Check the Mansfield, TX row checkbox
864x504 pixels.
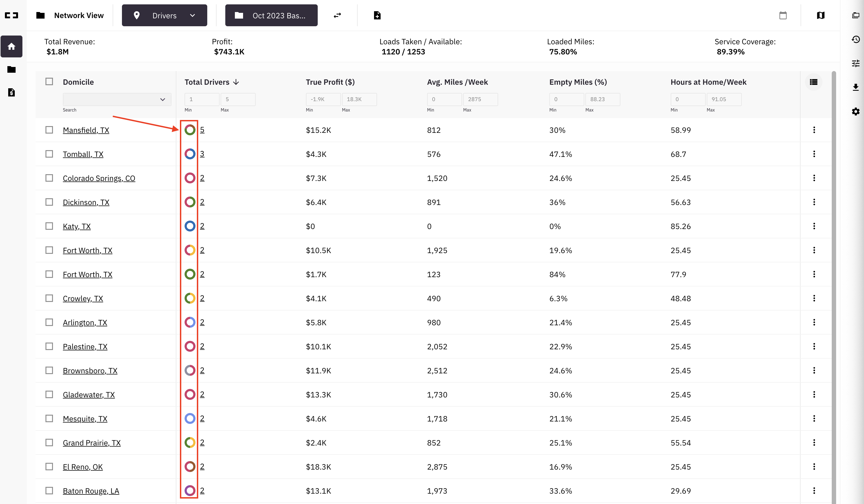click(49, 130)
